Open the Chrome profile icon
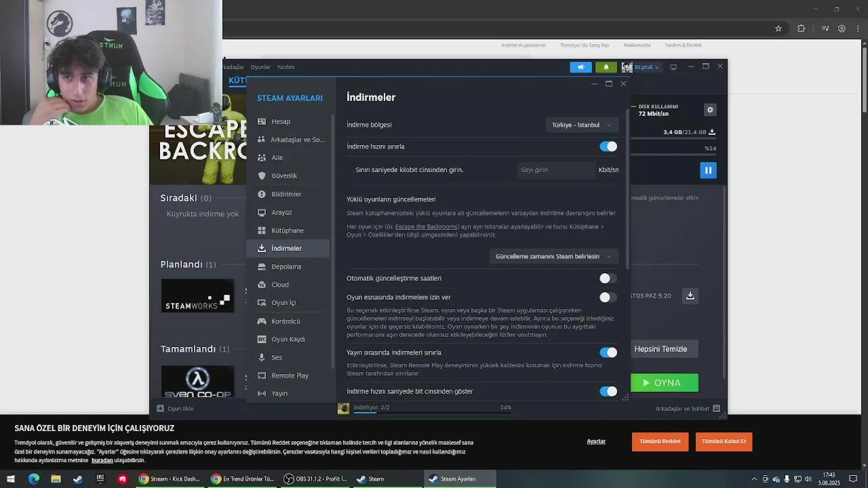Viewport: 868px width, 488px height. pyautogui.click(x=842, y=28)
